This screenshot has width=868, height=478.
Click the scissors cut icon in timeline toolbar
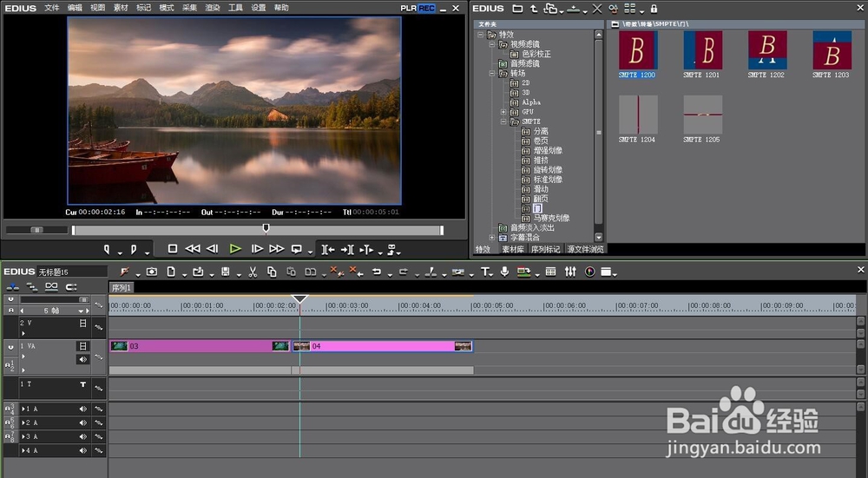pos(253,272)
